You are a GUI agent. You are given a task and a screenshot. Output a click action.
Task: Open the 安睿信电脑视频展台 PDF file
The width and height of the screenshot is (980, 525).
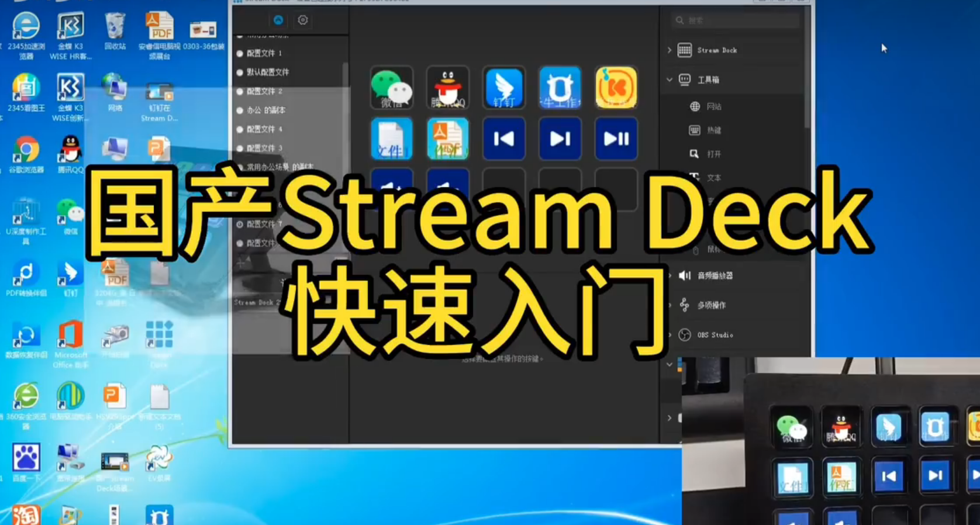pos(160,36)
